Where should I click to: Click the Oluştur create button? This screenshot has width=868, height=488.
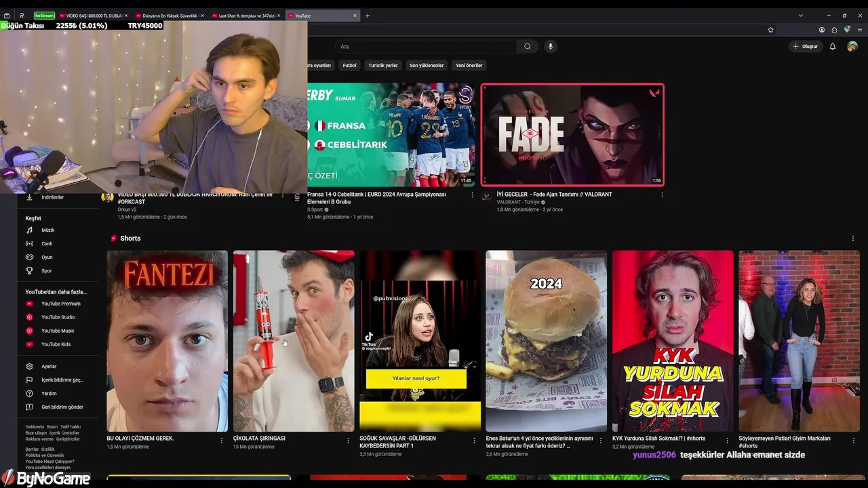click(806, 47)
